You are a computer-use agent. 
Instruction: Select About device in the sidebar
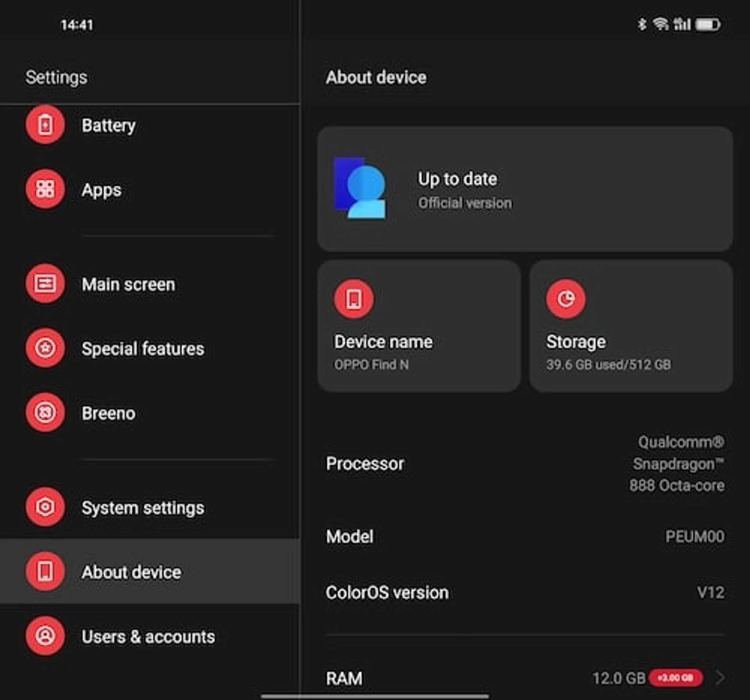[x=150, y=571]
